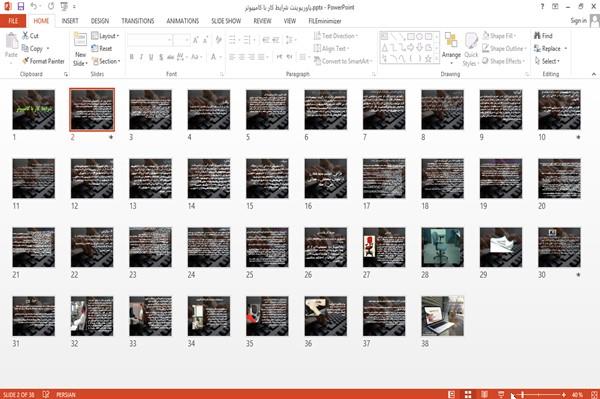Open the Shape Effects dropdown
Screen dimensions: 600x399
[x=504, y=61]
